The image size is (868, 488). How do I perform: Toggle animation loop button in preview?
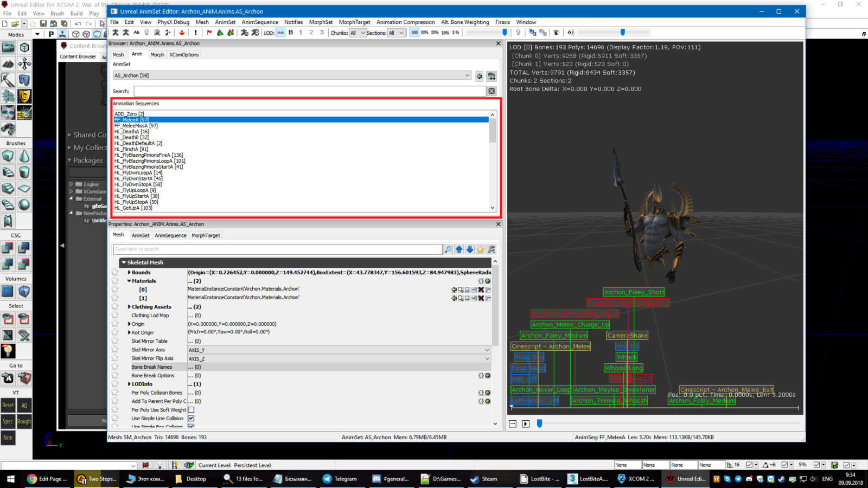[513, 423]
